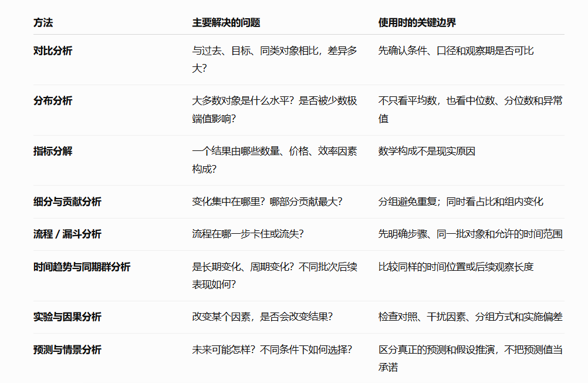Select the 时间趋势与同期群分析 method cell

(x=82, y=267)
